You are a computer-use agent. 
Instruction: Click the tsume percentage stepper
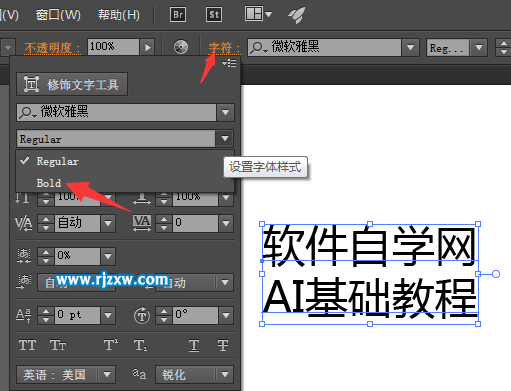click(46, 256)
